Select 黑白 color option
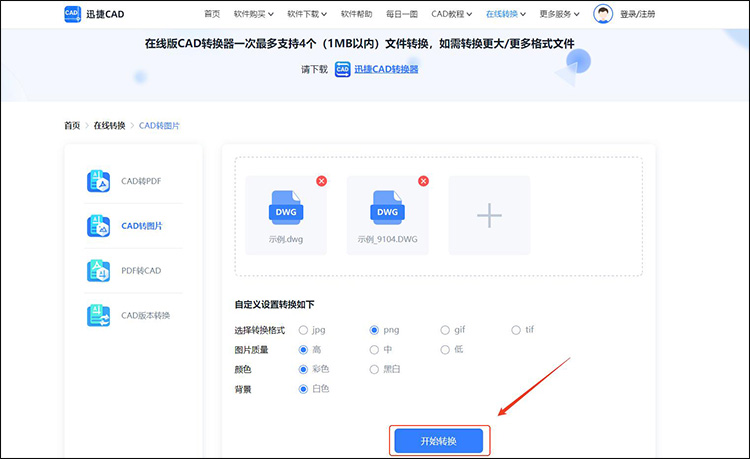 [x=374, y=369]
